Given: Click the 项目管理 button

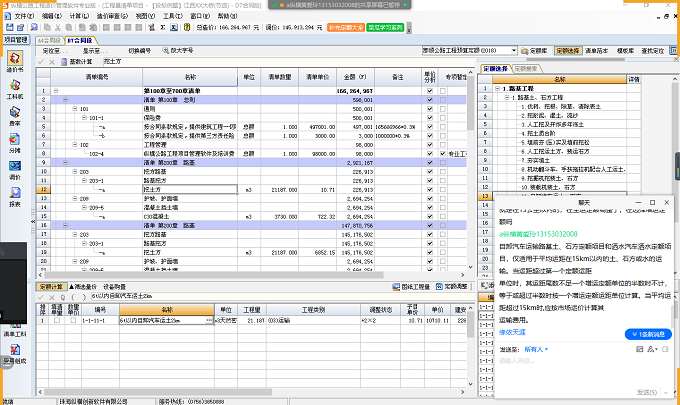Looking at the screenshot, I should click(x=16, y=40).
